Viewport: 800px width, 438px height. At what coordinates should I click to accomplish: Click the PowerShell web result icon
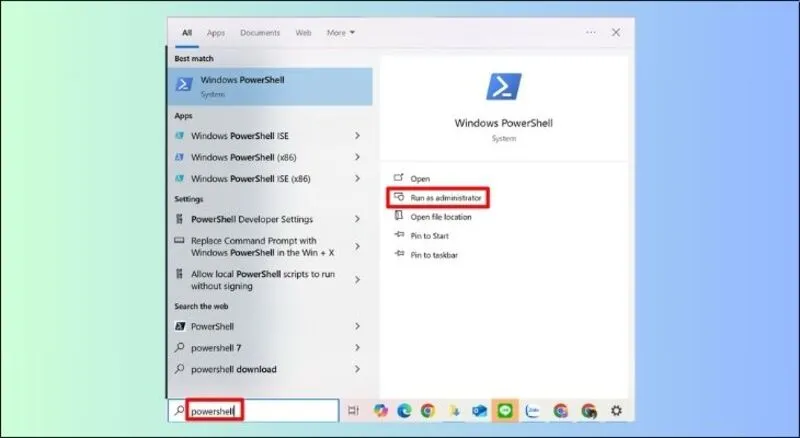click(180, 326)
